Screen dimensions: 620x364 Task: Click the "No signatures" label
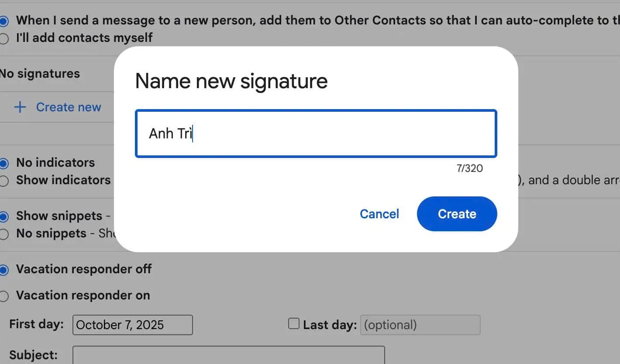point(40,74)
